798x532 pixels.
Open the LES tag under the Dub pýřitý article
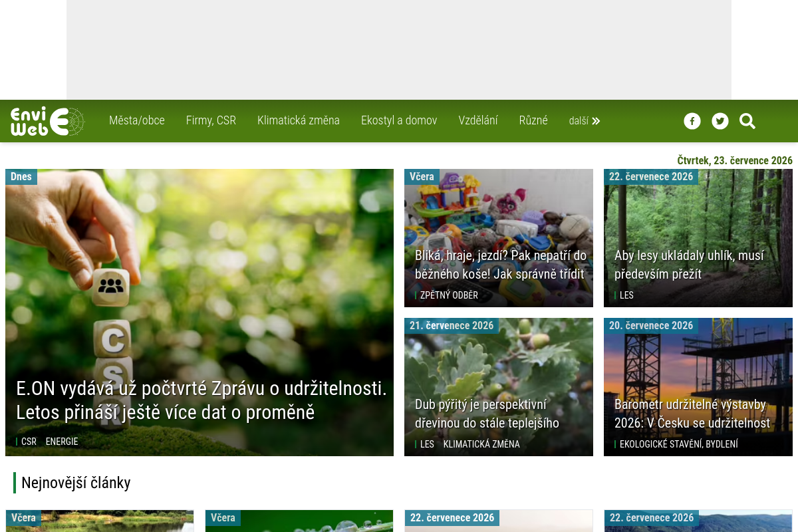427,444
